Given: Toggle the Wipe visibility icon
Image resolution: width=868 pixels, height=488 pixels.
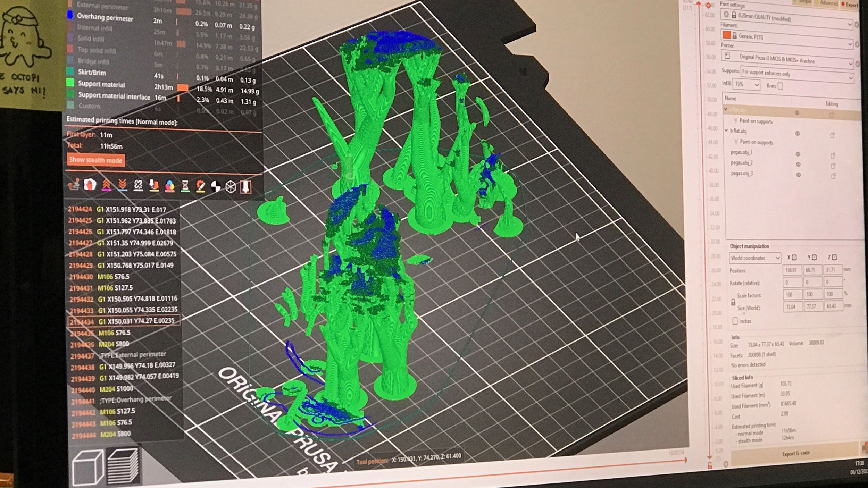Looking at the screenshot, I should tap(90, 184).
